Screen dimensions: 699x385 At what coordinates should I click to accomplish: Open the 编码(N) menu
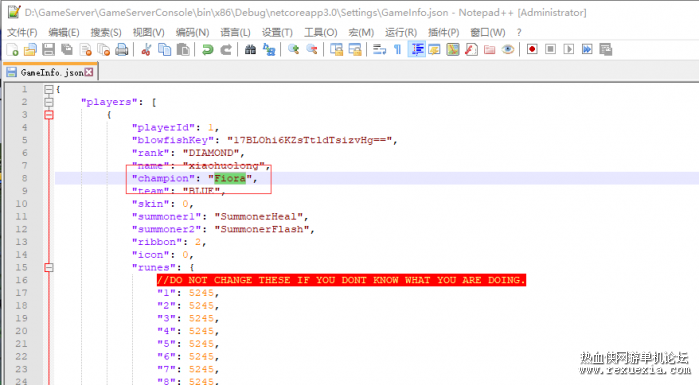[x=192, y=33]
